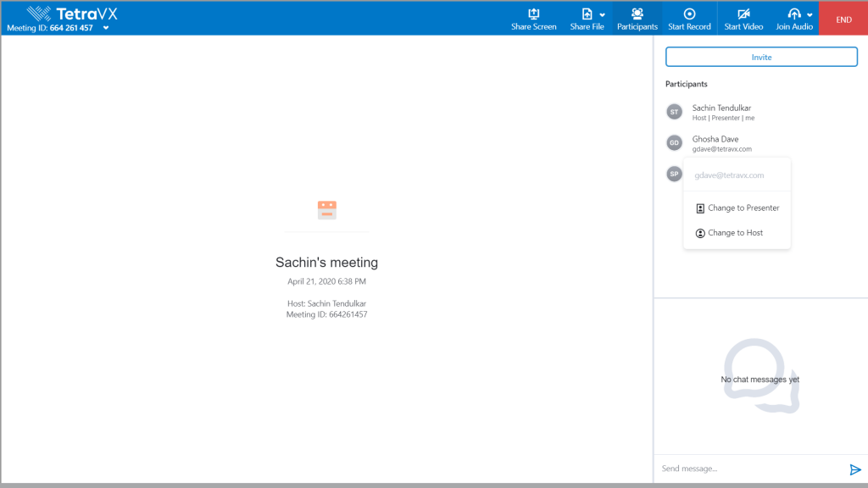Expand the Meeting ID dropdown chevron

pyautogui.click(x=106, y=28)
